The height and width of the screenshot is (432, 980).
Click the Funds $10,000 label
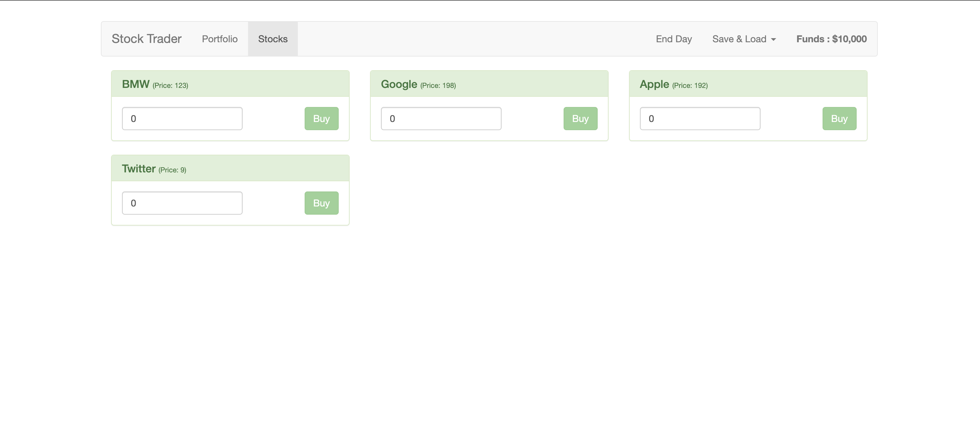click(831, 39)
